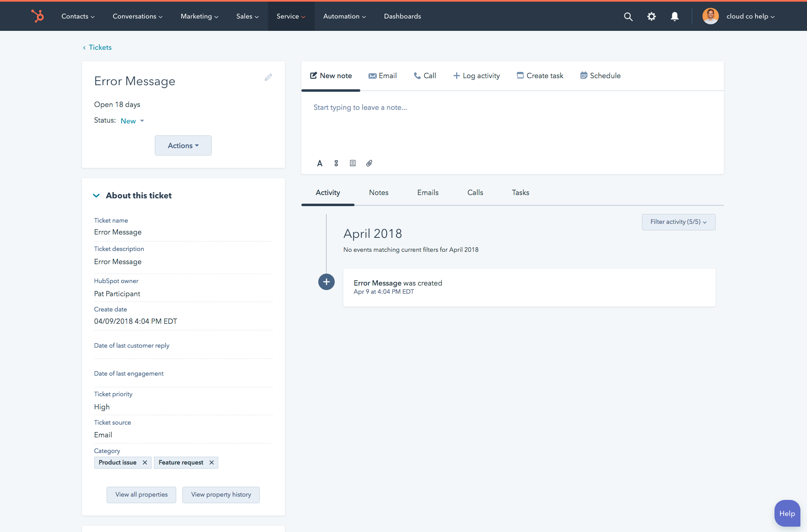
Task: Toggle the Status dropdown from New
Action: 132,121
